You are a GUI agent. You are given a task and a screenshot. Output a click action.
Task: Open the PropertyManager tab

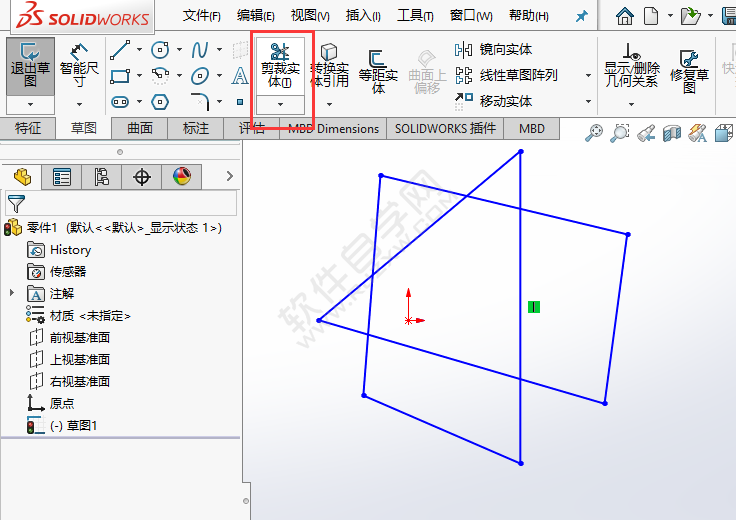point(61,177)
